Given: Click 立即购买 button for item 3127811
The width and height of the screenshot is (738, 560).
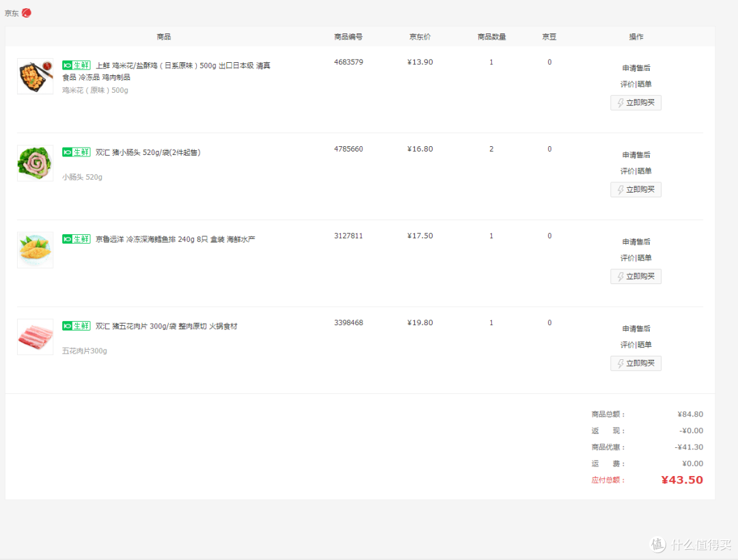Looking at the screenshot, I should (x=636, y=277).
